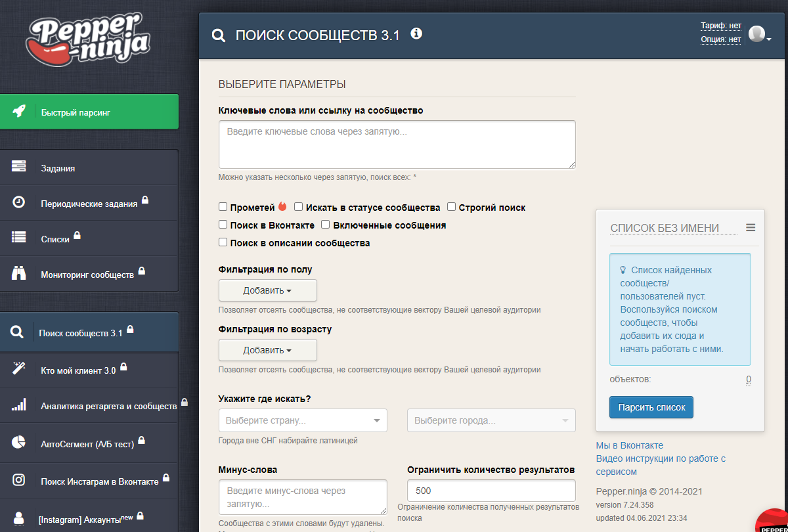Click the lock icon beside Кто мой клиент 3.0
The image size is (788, 532).
(x=123, y=366)
